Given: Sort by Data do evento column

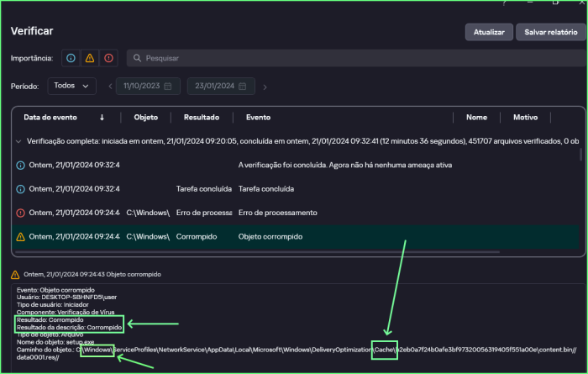Looking at the screenshot, I should pos(52,118).
